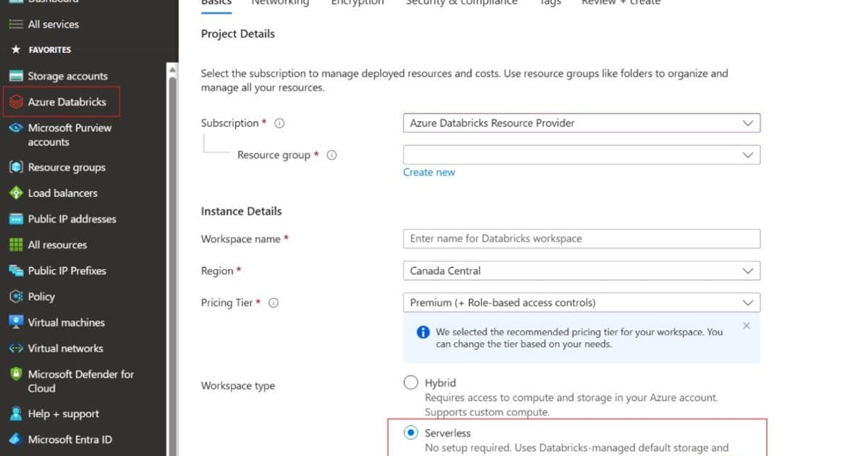Click the Subscription info icon
The height and width of the screenshot is (456, 868).
tap(279, 122)
